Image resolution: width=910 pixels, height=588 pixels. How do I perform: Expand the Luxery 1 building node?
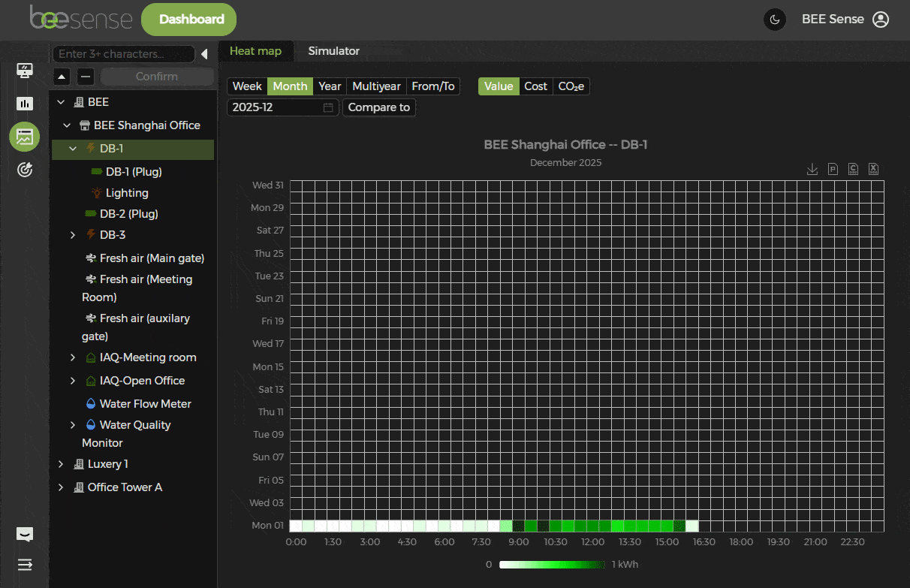click(61, 464)
